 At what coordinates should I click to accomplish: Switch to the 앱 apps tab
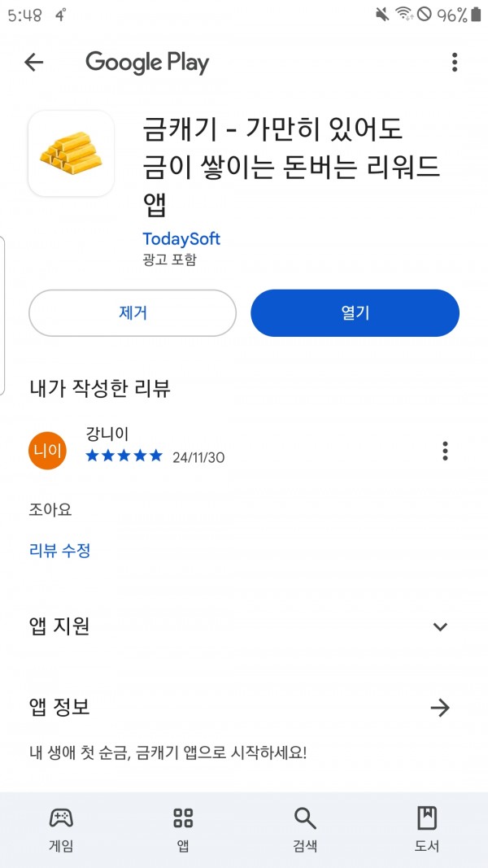pos(183,829)
